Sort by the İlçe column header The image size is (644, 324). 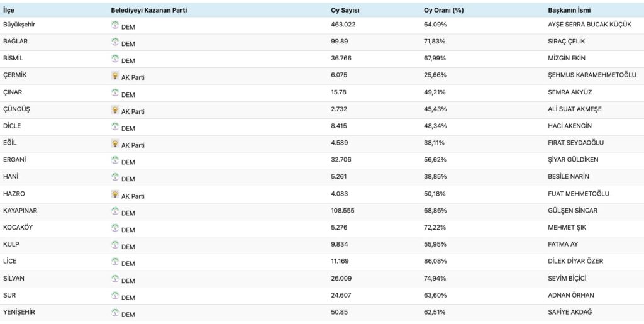click(x=9, y=10)
